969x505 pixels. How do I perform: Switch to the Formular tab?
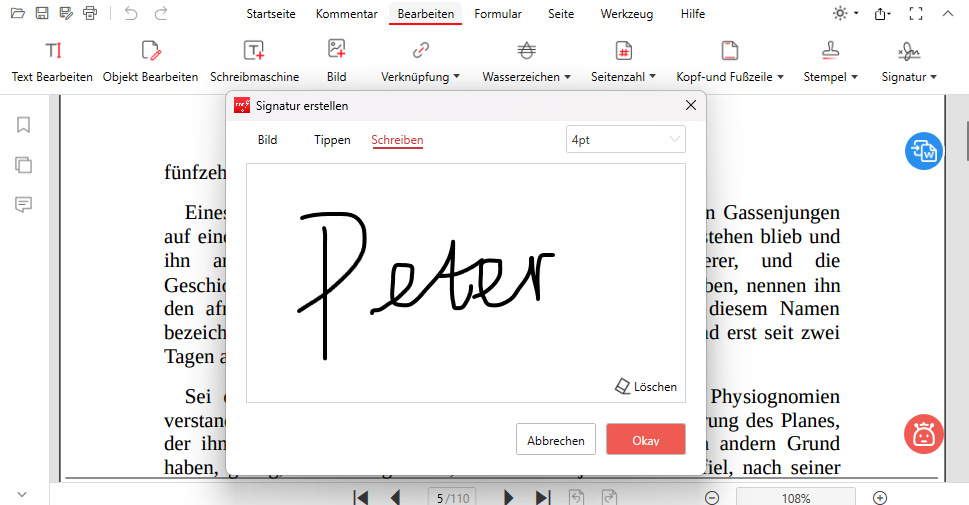tap(498, 14)
